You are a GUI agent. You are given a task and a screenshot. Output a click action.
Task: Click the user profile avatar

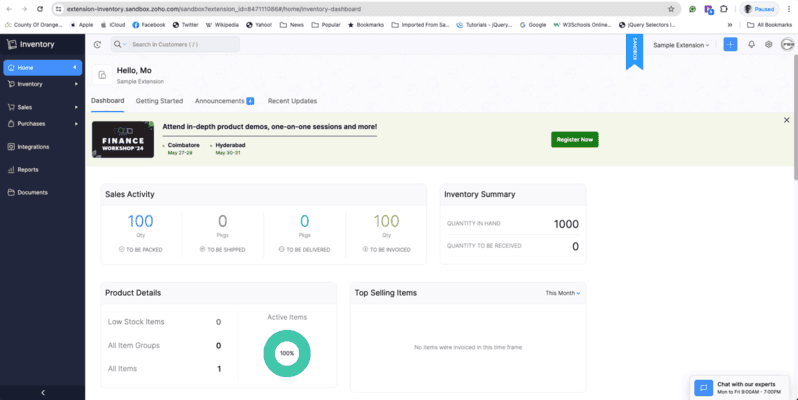click(787, 44)
